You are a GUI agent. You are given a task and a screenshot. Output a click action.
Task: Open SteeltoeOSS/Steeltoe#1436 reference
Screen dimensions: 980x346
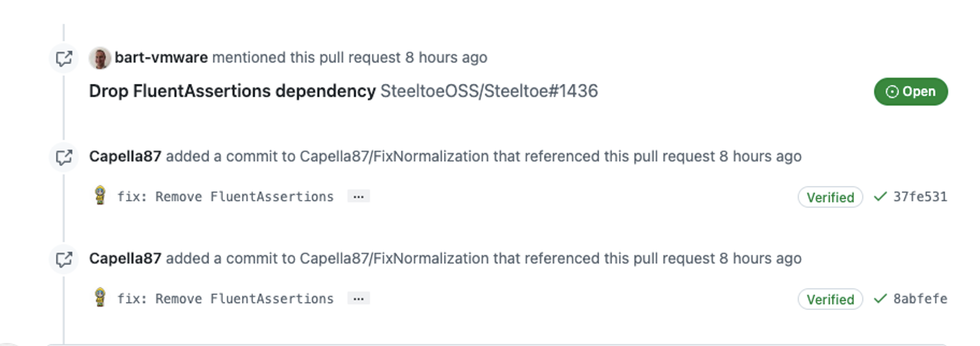(x=489, y=91)
